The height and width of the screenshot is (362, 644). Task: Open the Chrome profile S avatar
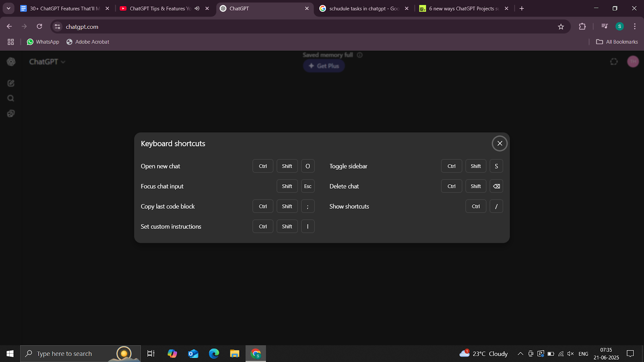coord(619,27)
